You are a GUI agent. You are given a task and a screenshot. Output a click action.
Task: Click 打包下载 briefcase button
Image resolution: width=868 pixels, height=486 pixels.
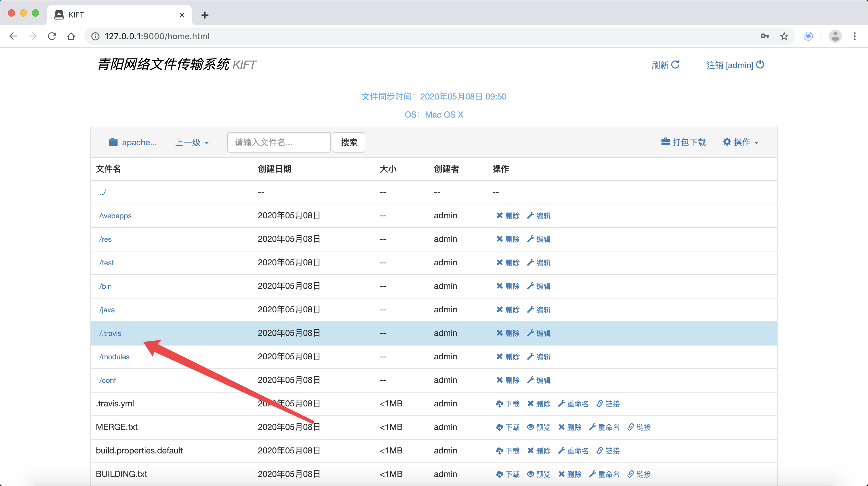tap(683, 142)
